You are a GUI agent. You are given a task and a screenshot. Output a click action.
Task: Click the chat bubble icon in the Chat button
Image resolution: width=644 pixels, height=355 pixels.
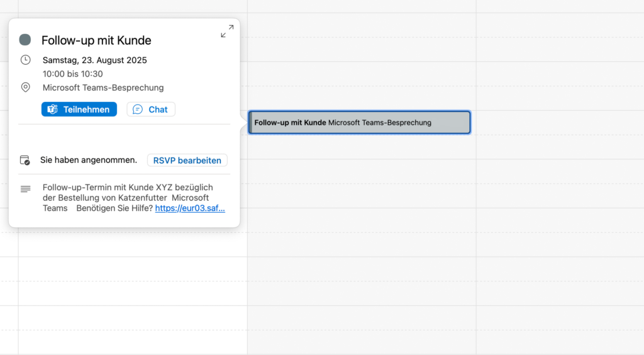(138, 110)
